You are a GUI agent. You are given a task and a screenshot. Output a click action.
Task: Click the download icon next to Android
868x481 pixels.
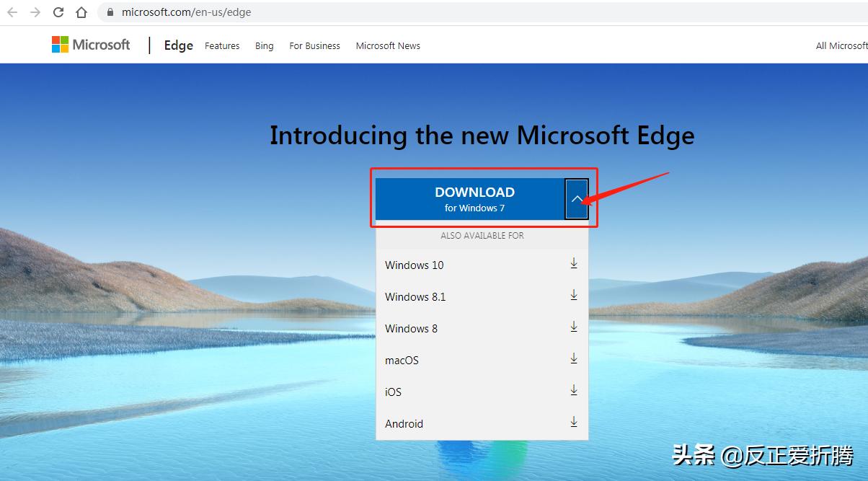pyautogui.click(x=573, y=421)
